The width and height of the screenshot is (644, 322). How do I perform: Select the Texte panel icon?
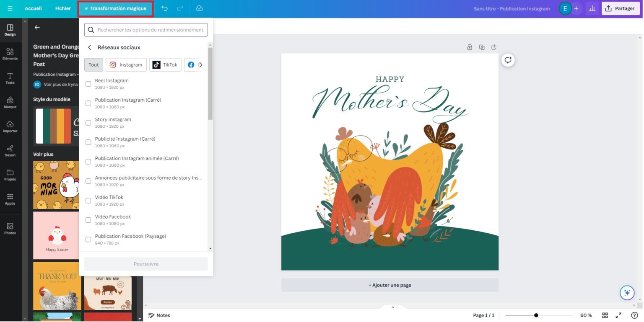click(10, 79)
